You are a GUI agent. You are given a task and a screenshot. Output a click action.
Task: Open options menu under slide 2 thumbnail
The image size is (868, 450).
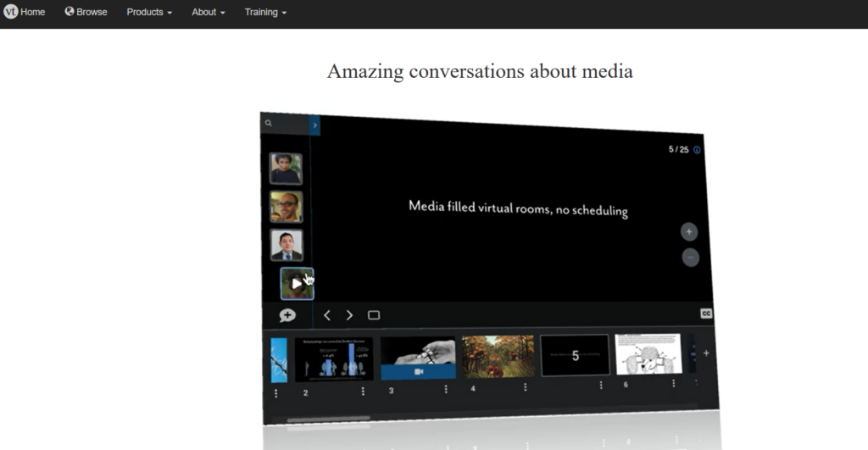(x=363, y=392)
